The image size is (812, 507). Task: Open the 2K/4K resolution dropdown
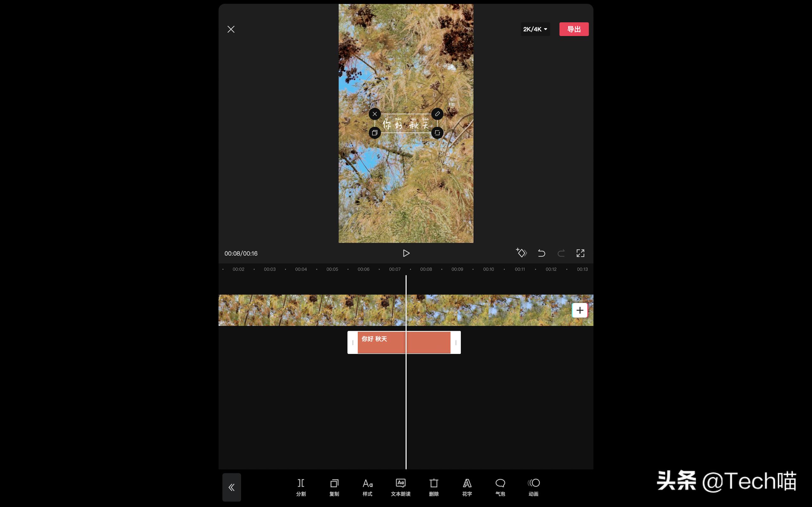(x=535, y=29)
